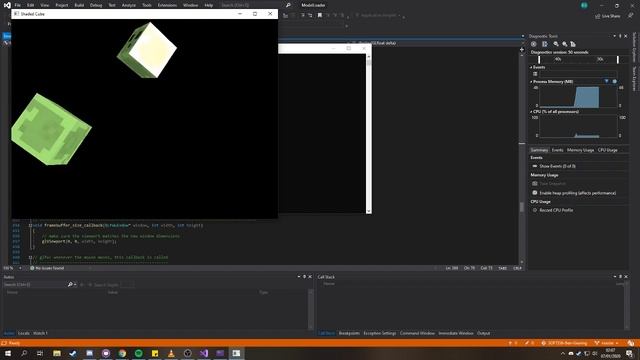Click the Visual Studio search box
The image size is (640, 360).
255,5
